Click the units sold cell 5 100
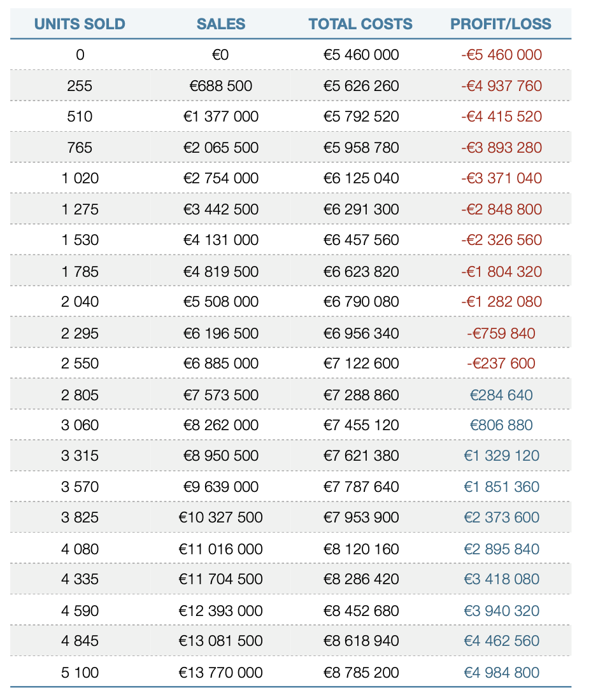Screen dimensions: 591x700 [x=80, y=673]
